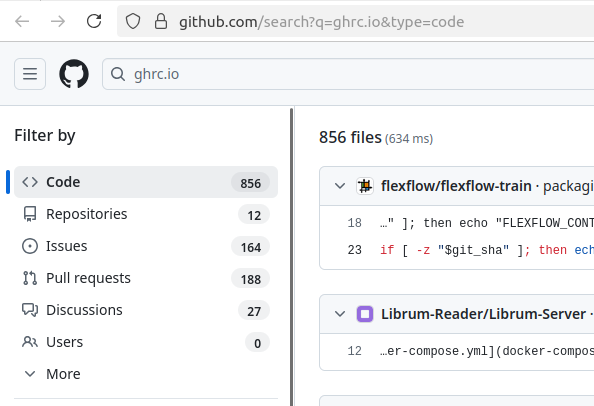
Task: Click the Librum-Reader purple avatar icon
Action: click(365, 314)
